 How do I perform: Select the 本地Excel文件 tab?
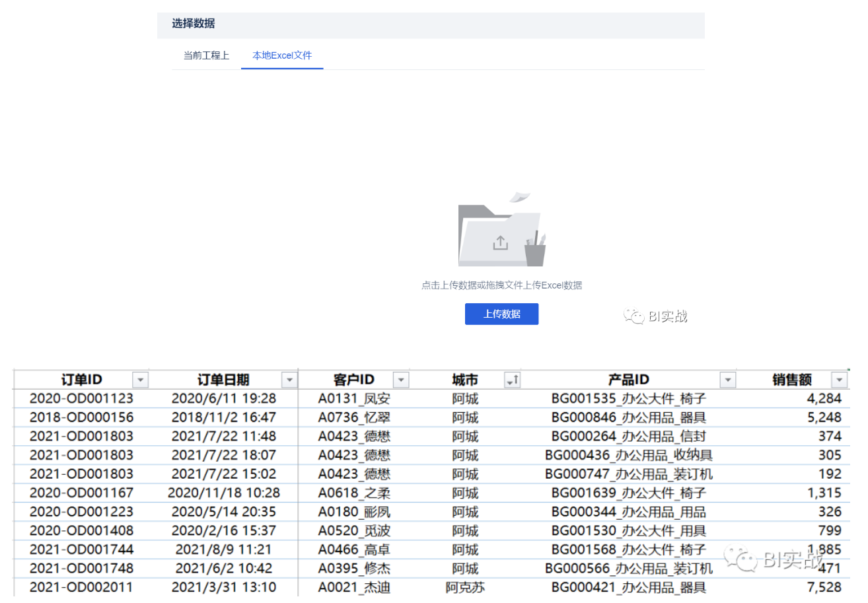tap(282, 55)
